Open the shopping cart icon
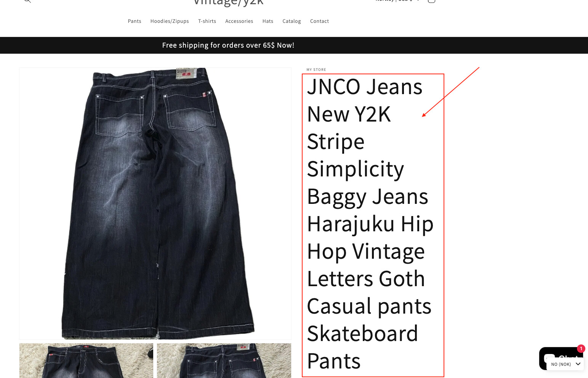Screen dimensions: 588x378 pos(431,1)
